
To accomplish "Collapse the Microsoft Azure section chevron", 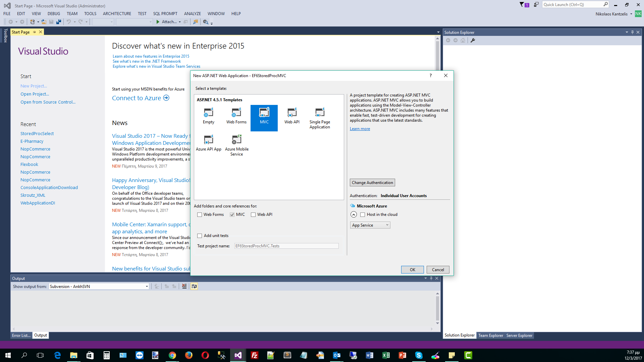I will click(354, 215).
